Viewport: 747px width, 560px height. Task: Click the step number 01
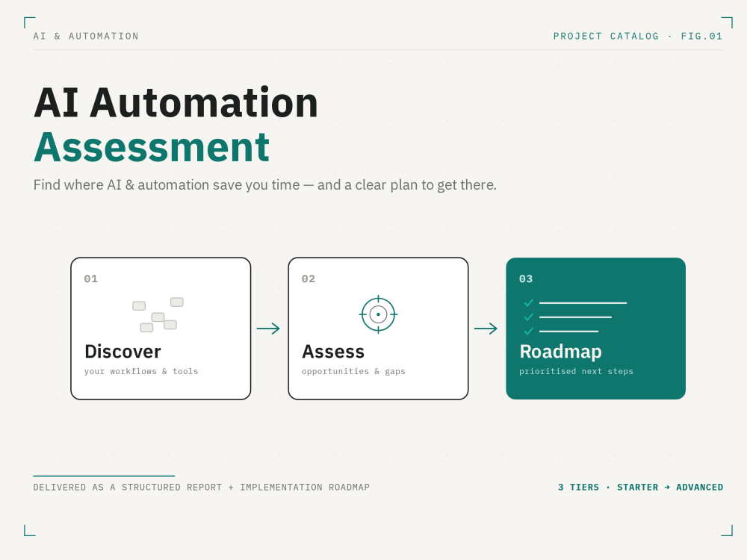pos(91,279)
